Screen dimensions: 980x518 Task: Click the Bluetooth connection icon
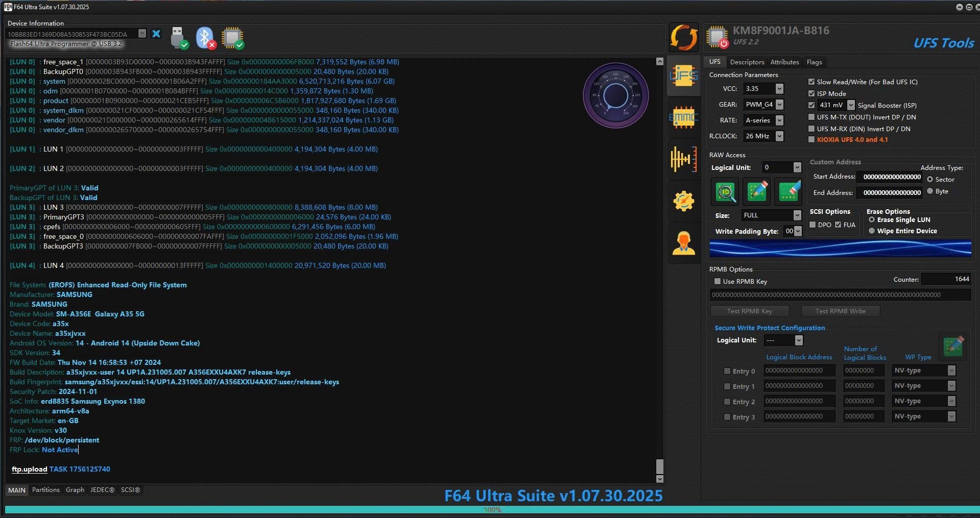[206, 38]
